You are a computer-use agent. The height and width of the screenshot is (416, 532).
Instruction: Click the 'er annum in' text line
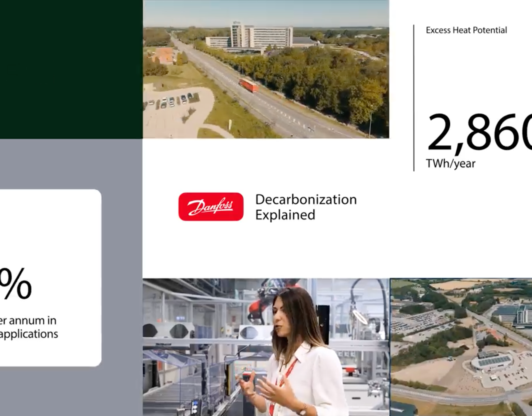28,321
